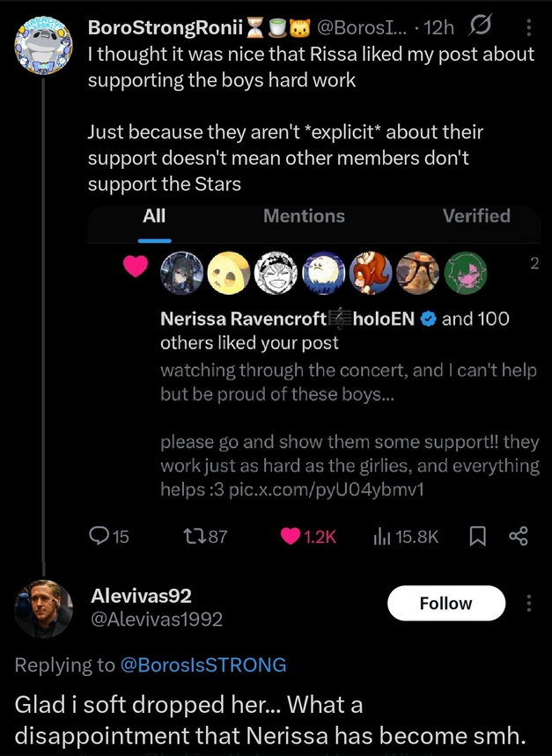Switch to the Mentions tab
The image size is (552, 756).
[x=304, y=216]
